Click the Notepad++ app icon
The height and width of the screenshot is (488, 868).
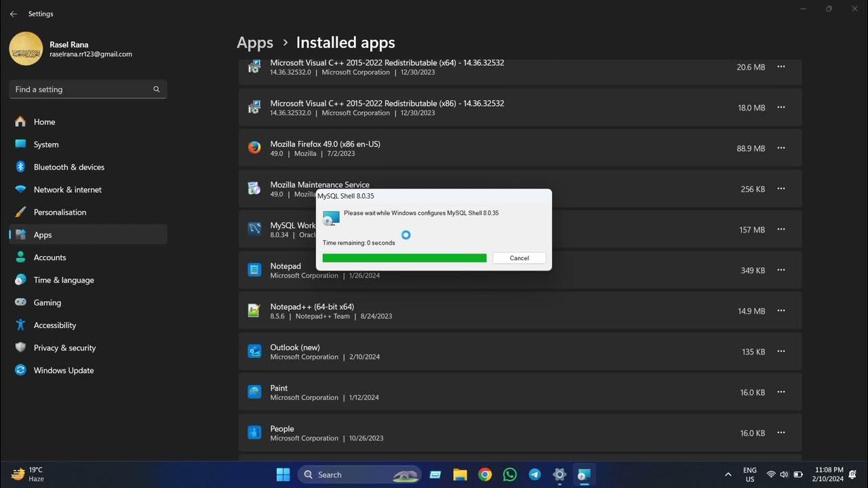click(254, 310)
